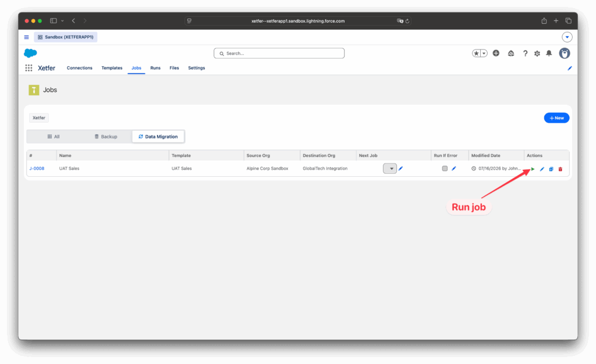Toggle Run If Error checkbox for UAT Sales
596x364 pixels.
click(445, 168)
